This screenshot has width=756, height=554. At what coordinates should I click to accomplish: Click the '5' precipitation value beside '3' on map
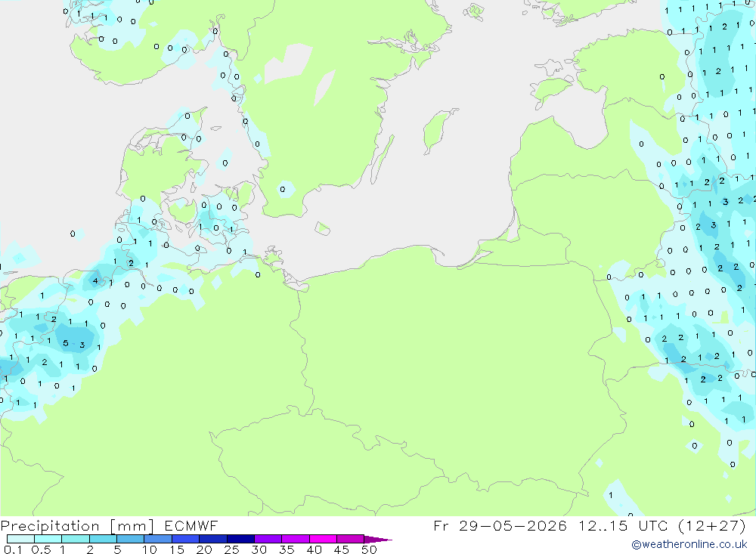[x=66, y=343]
